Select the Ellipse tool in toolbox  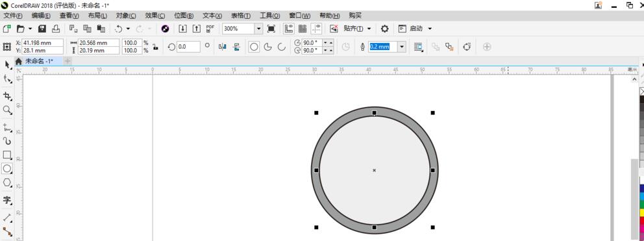(x=7, y=168)
